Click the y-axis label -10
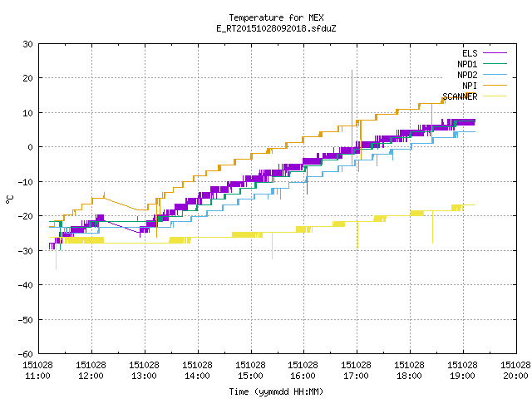Screen dimensions: 532x399 click(x=26, y=182)
